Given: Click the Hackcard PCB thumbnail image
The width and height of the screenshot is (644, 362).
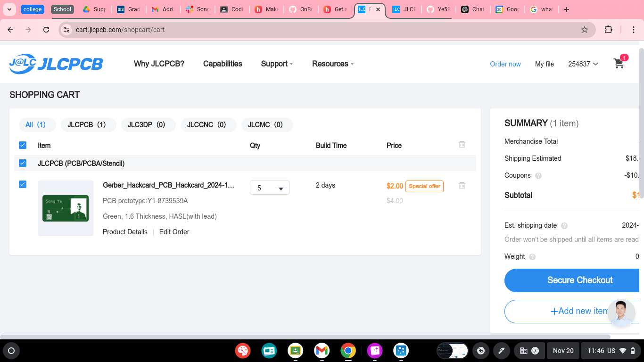Looking at the screenshot, I should tap(66, 208).
